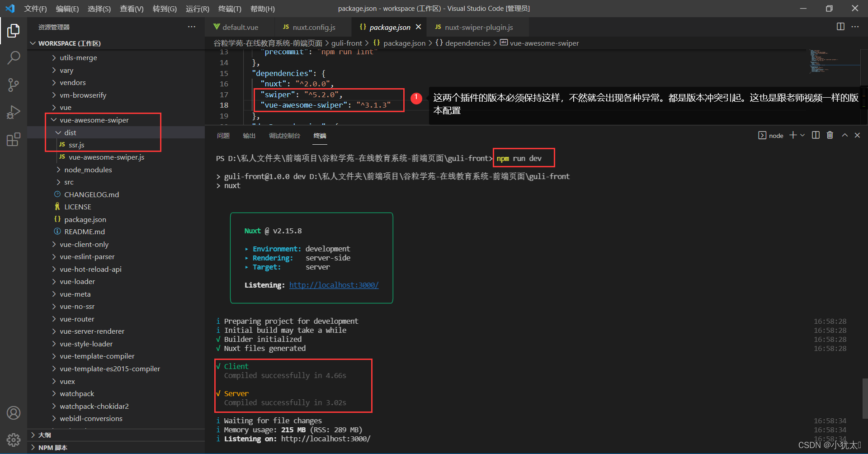Close the terminal panel
868x454 pixels.
(x=857, y=135)
